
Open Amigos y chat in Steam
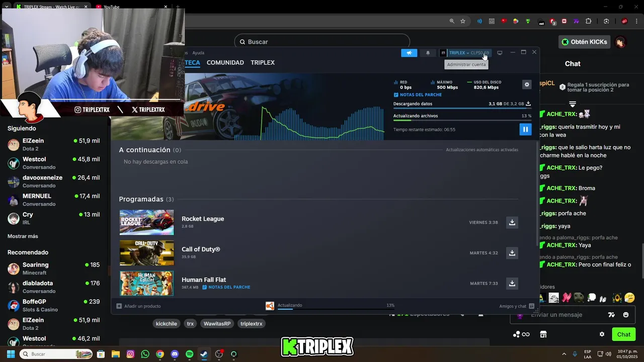coord(517,306)
